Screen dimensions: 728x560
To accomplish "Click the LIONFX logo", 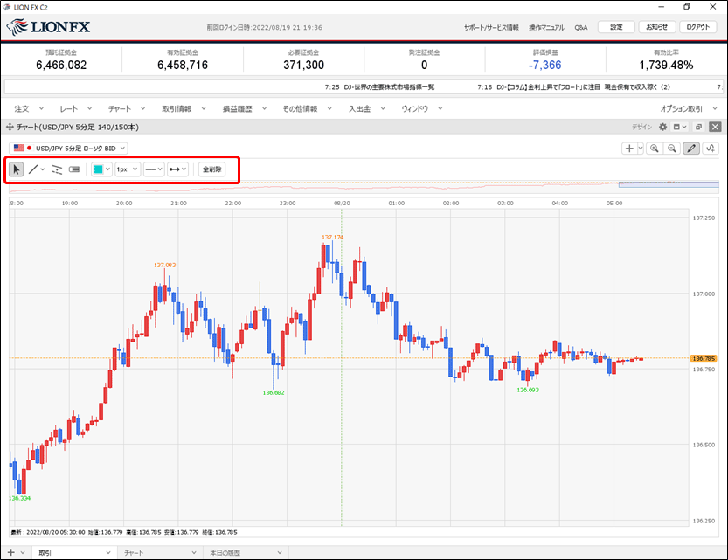I will (x=48, y=27).
